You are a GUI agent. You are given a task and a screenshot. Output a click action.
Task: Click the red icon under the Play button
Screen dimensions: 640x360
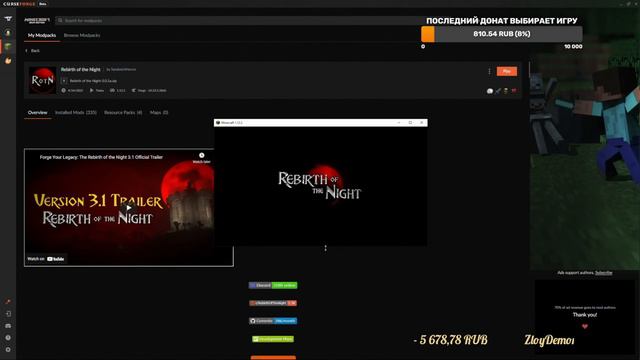(x=514, y=91)
